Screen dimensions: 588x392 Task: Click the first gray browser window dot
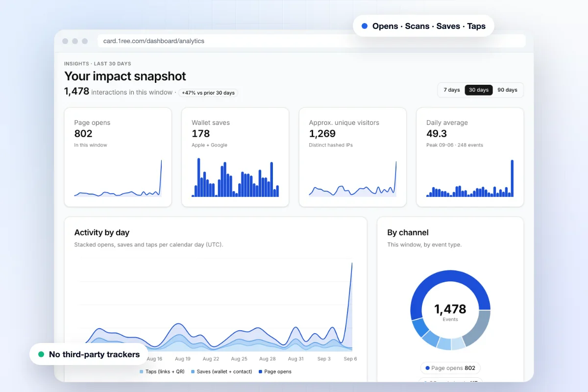click(x=65, y=41)
